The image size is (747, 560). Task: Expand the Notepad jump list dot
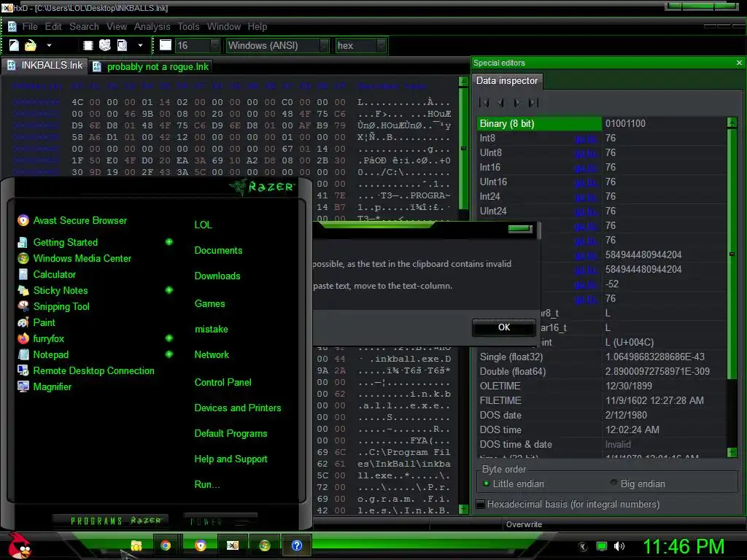(169, 354)
